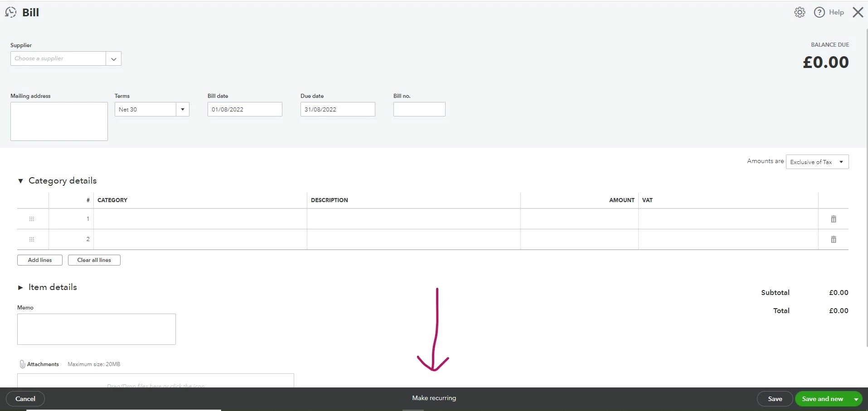Open the Save and new options arrow
The width and height of the screenshot is (868, 411).
coord(856,399)
